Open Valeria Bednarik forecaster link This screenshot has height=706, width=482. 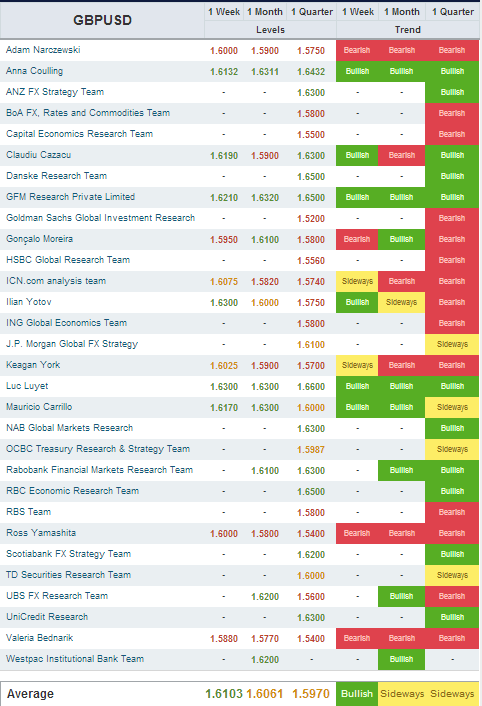pyautogui.click(x=39, y=638)
